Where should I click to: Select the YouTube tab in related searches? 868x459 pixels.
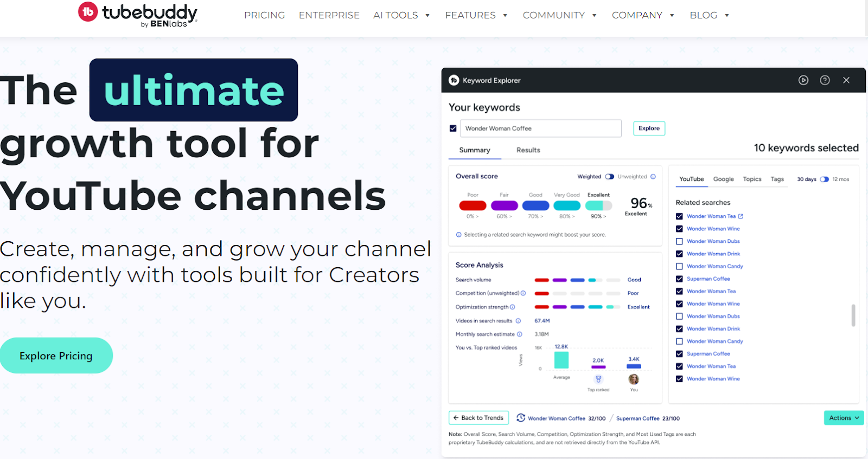coord(692,179)
